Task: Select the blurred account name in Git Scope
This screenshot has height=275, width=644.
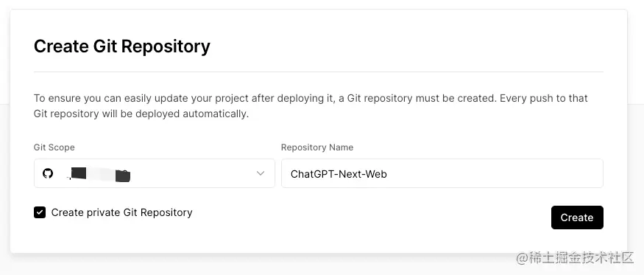Action: (99, 174)
